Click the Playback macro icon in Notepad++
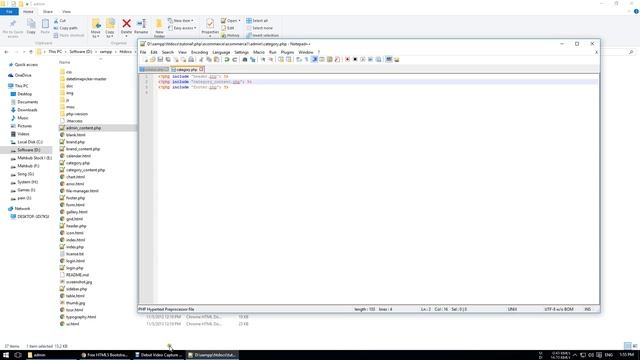This screenshot has height=360, width=640. click(363, 60)
